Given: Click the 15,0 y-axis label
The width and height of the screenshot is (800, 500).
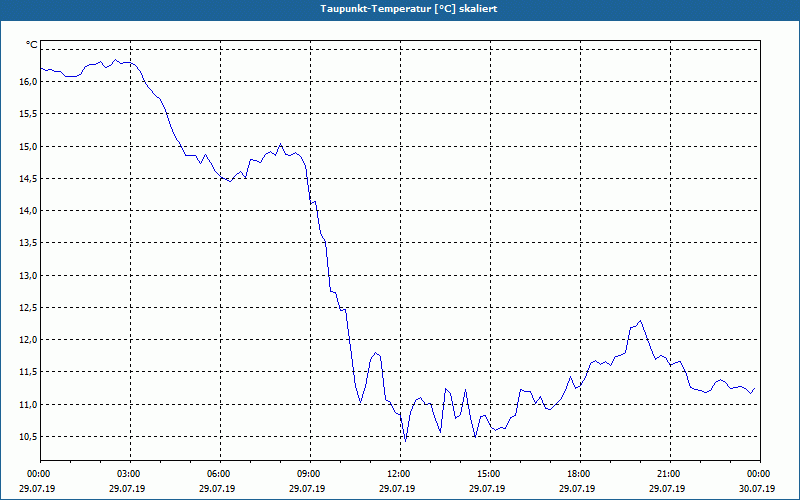Looking at the screenshot, I should 29,146.
